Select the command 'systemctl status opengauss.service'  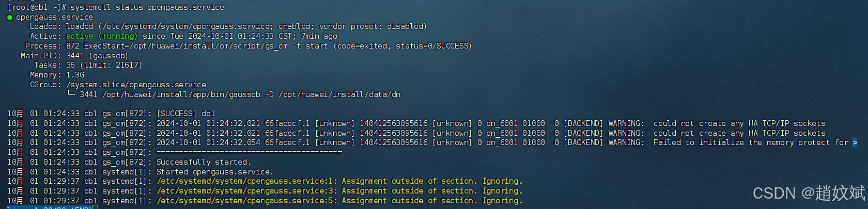[147, 7]
